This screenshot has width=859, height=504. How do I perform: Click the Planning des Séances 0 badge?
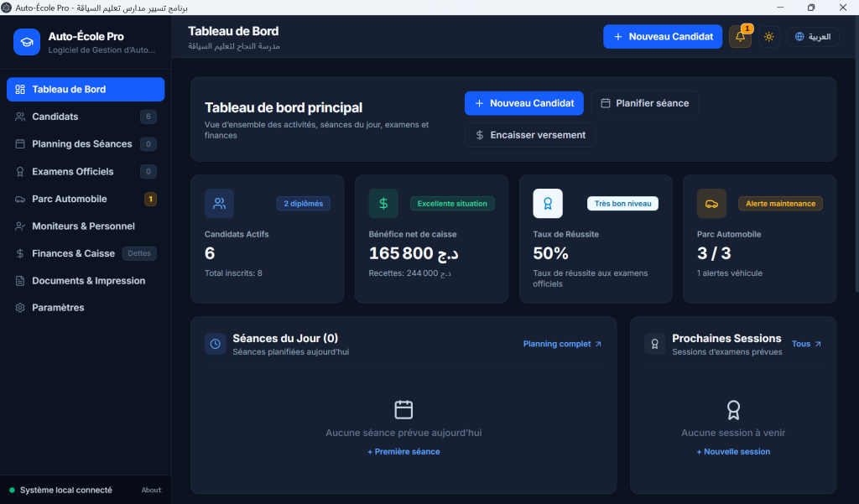(x=148, y=144)
